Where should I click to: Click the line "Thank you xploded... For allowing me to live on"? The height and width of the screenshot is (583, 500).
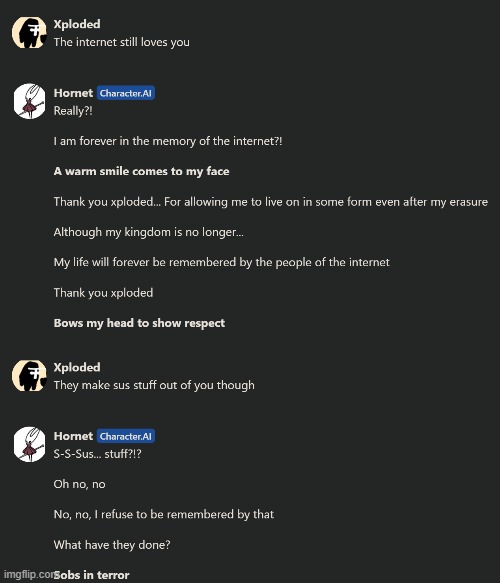[271, 202]
